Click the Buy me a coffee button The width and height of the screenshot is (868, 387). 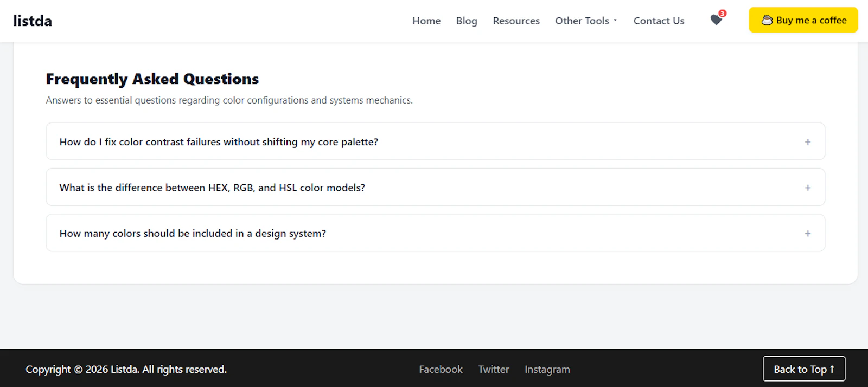[x=803, y=20]
